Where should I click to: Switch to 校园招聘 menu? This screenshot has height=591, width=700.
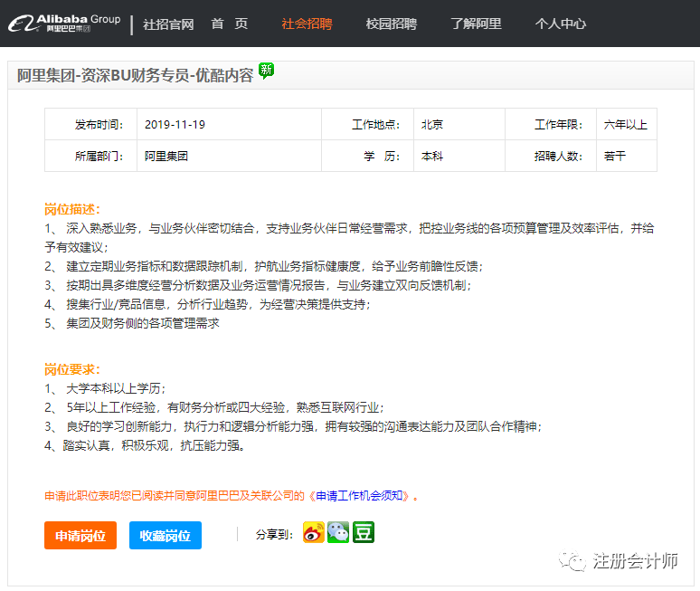[392, 24]
